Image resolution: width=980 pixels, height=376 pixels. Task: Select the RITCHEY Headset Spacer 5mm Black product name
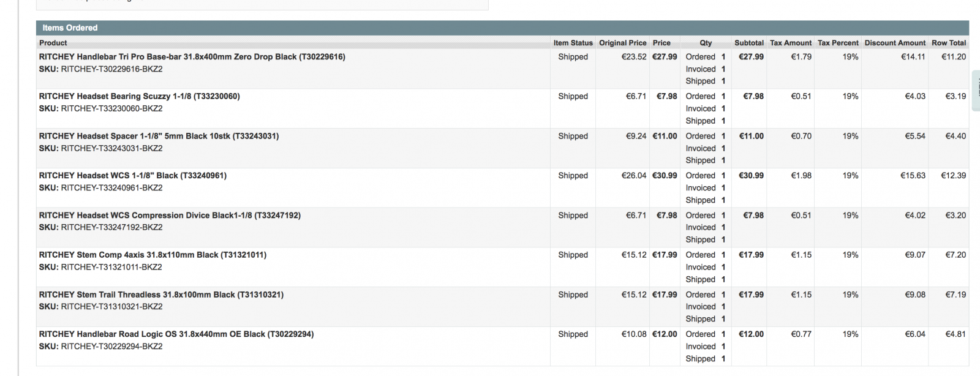[x=159, y=136]
